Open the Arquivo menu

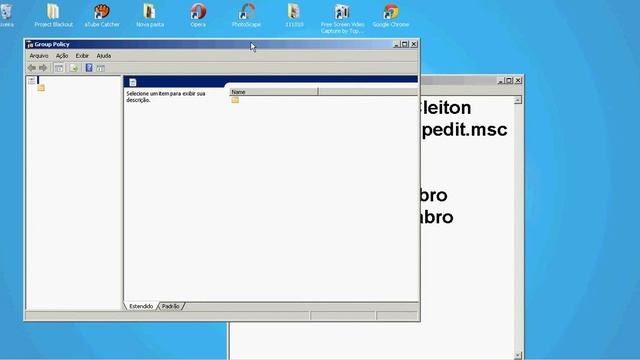tap(39, 56)
